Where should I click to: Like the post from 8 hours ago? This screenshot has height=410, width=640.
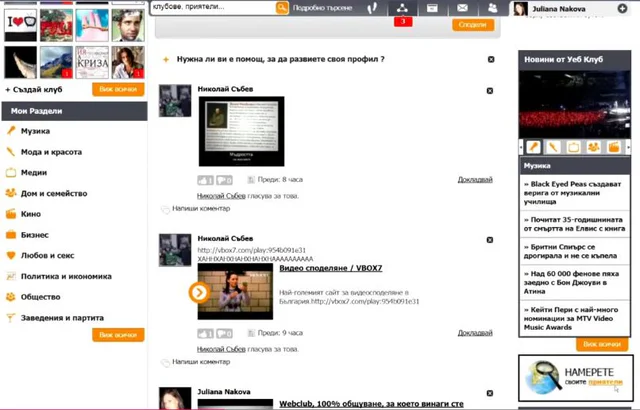point(205,180)
